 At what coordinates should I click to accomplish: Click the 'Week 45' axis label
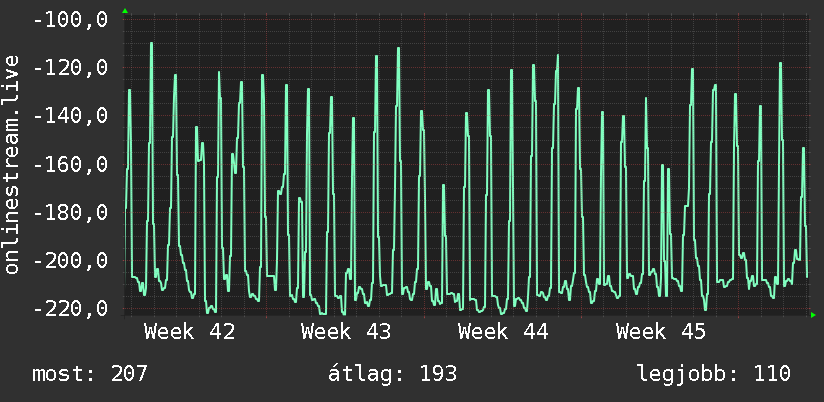tap(661, 332)
